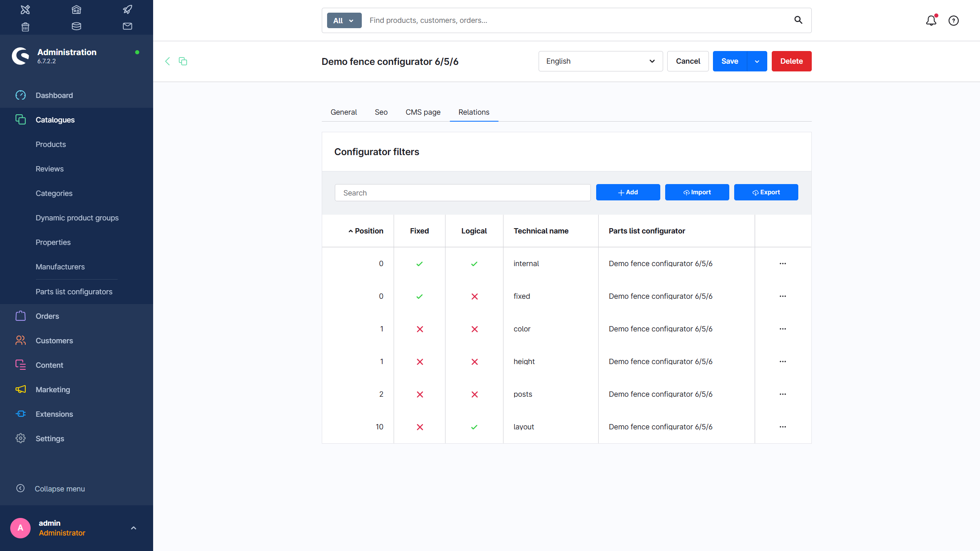Open the English language selector

tap(600, 61)
